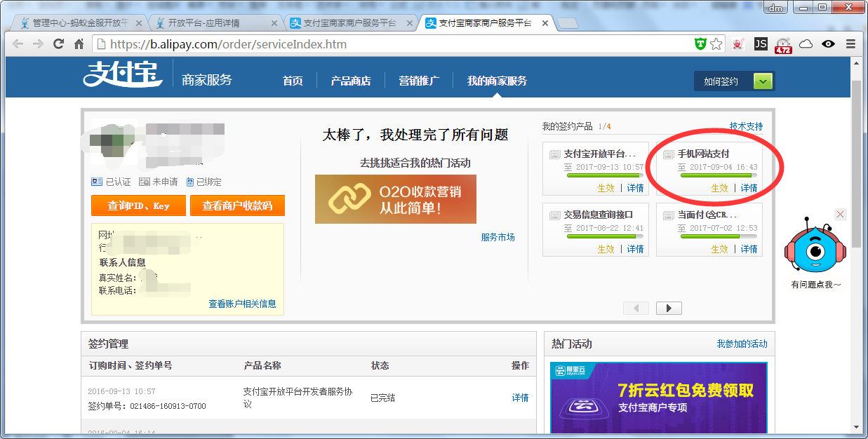Open 详情 for 交易信息查询接口
The width and height of the screenshot is (868, 439).
pos(635,249)
